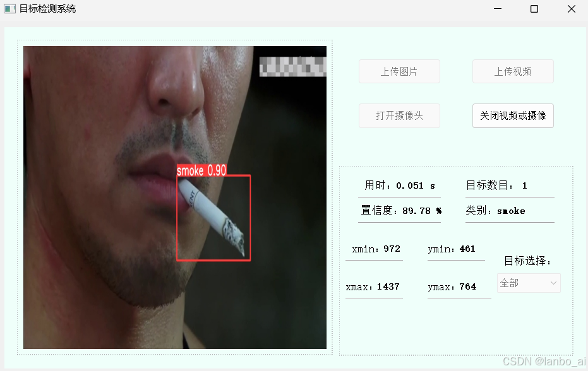Click the 用时 elapsed time 0.051 s field
Image resolution: width=588 pixels, height=371 pixels.
(x=399, y=186)
